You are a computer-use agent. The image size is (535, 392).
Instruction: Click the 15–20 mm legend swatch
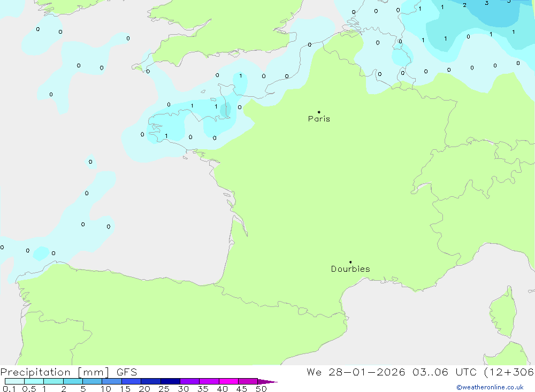pyautogui.click(x=132, y=381)
